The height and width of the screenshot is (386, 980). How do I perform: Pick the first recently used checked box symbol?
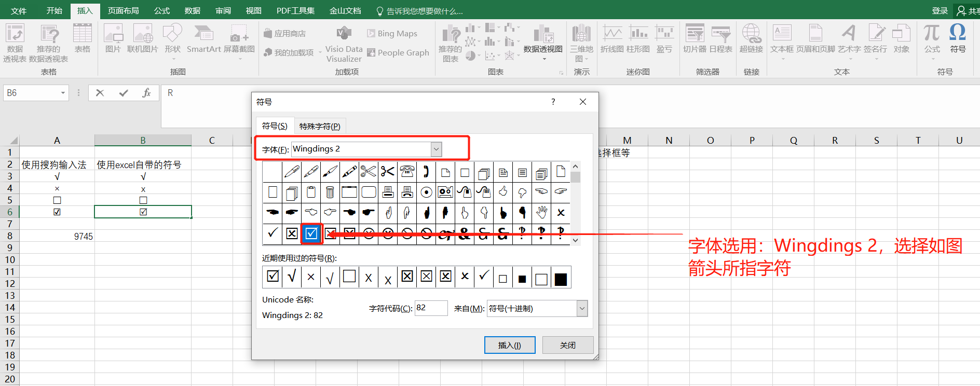tap(273, 277)
